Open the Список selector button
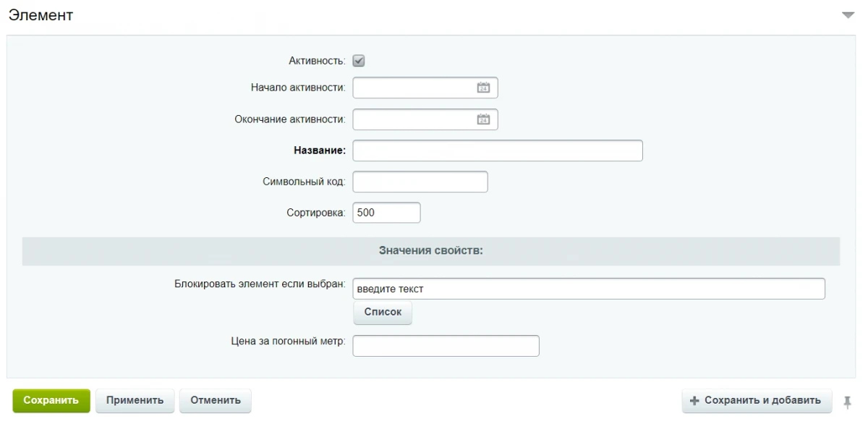This screenshot has width=868, height=424. (x=383, y=313)
